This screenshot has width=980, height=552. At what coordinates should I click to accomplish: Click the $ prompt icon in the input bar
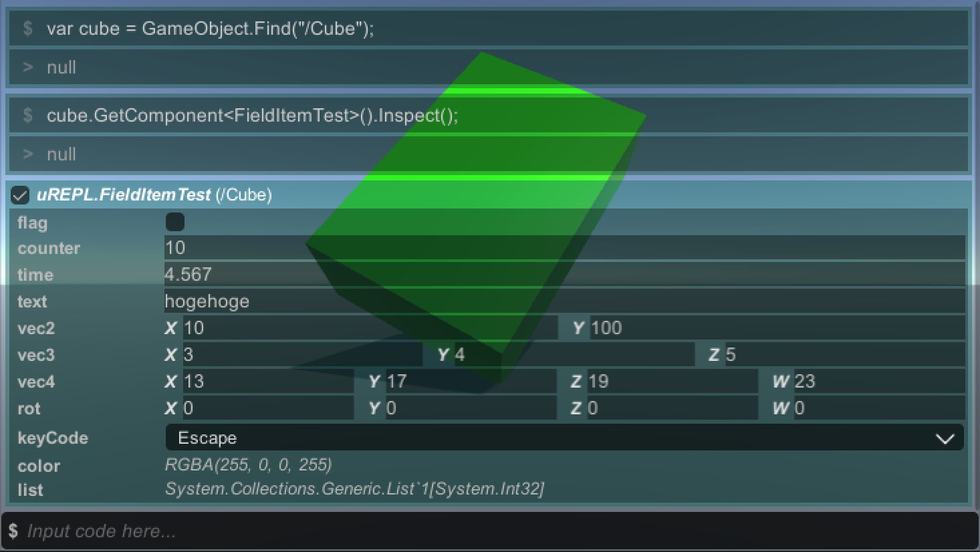pyautogui.click(x=15, y=531)
